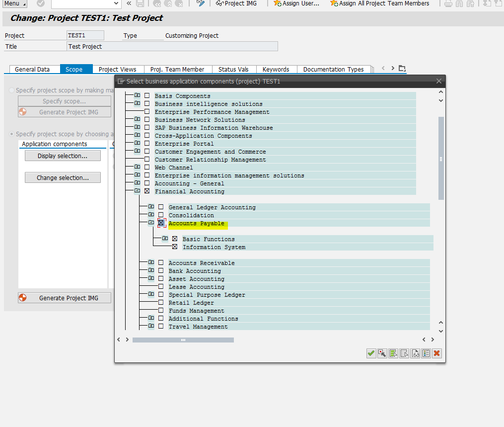Open Project IMG from the toolbar

(x=237, y=4)
